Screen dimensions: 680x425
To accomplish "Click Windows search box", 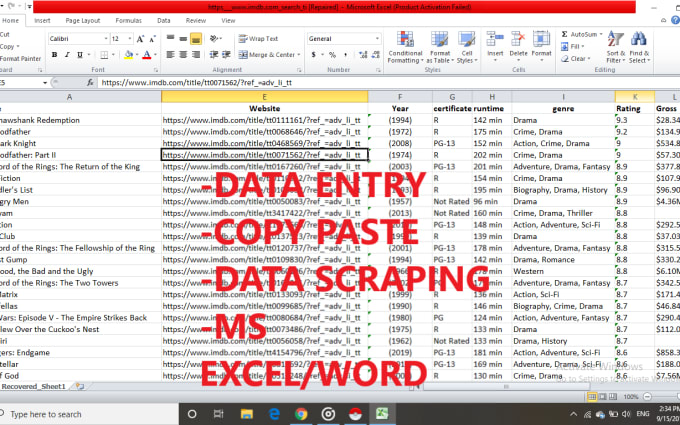I will [x=89, y=414].
